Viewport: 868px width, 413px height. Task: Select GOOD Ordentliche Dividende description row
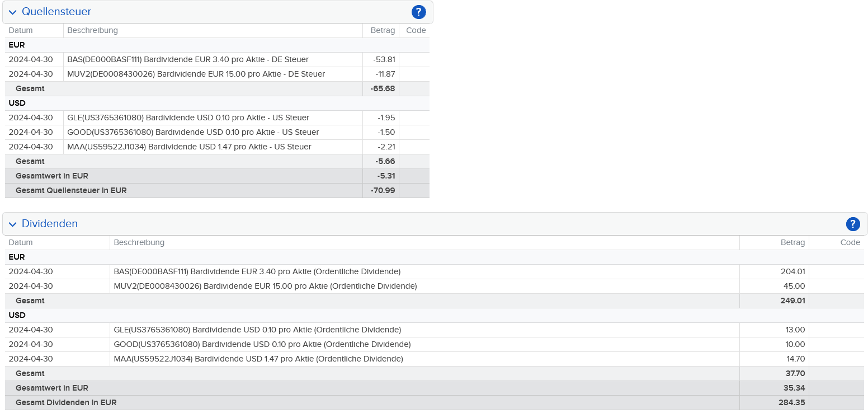pyautogui.click(x=262, y=344)
